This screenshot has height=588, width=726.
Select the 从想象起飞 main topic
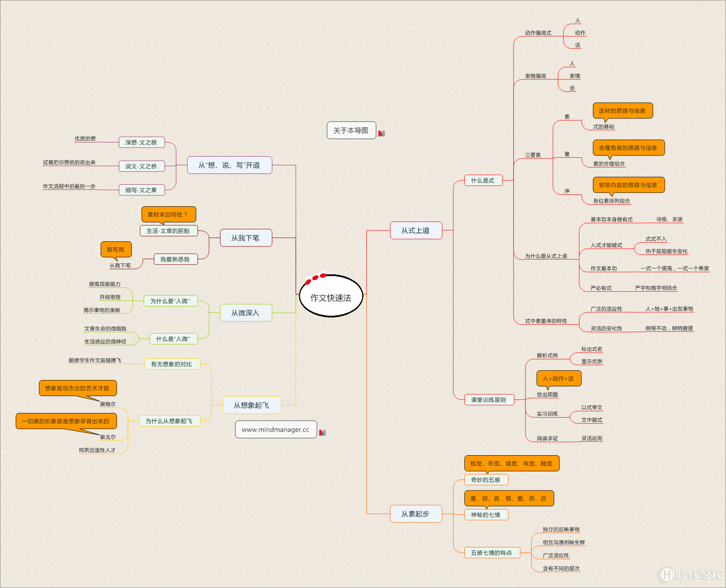point(252,405)
